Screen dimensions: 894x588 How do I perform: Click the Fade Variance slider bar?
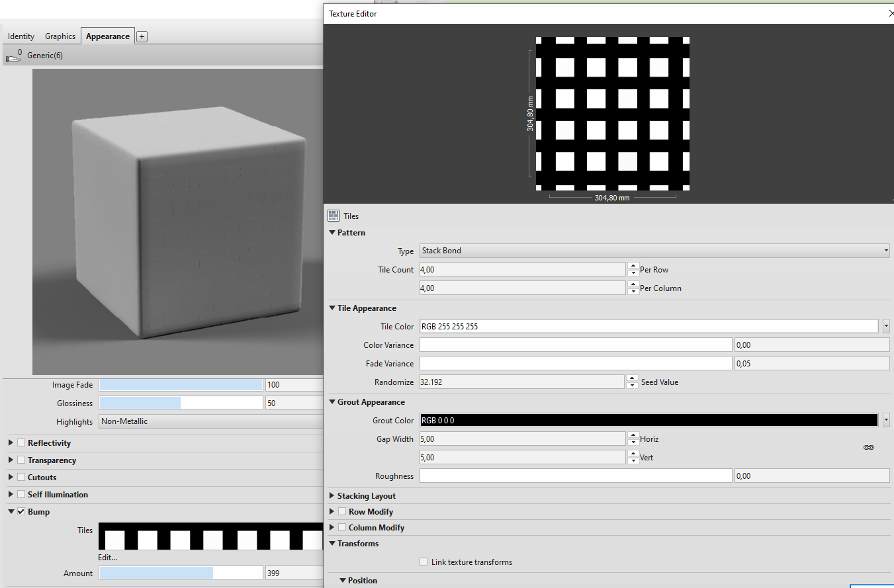click(576, 363)
